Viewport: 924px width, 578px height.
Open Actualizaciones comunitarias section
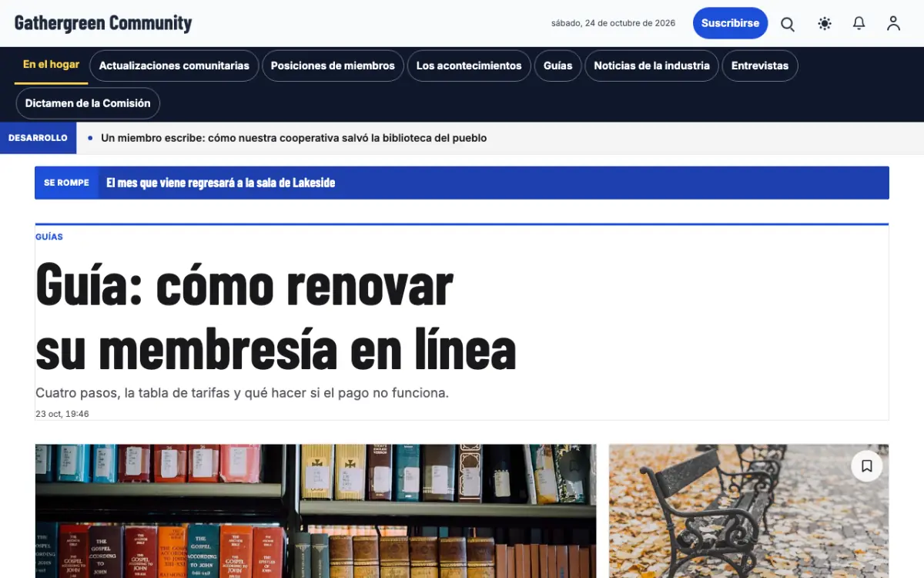174,66
